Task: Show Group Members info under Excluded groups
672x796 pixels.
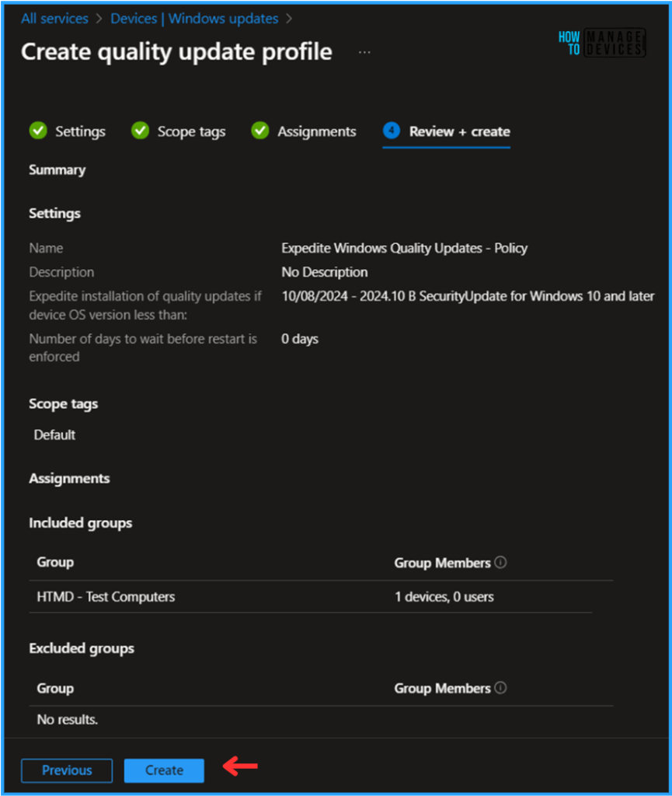Action: click(x=500, y=688)
